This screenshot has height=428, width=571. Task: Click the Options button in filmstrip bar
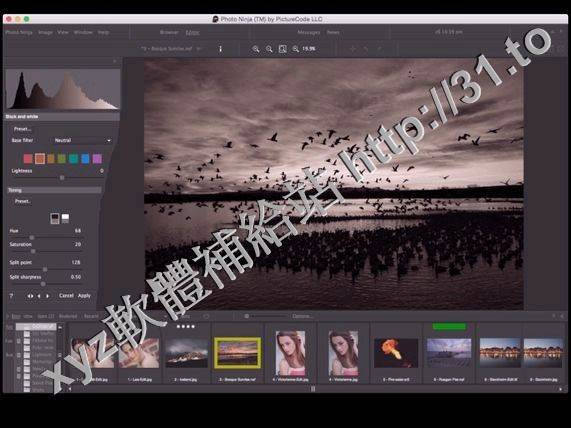[302, 316]
